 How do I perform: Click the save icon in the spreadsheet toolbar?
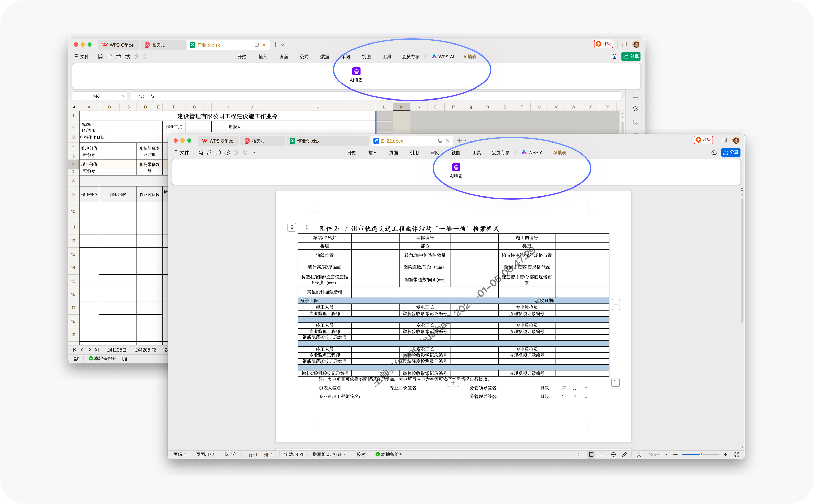click(x=100, y=57)
